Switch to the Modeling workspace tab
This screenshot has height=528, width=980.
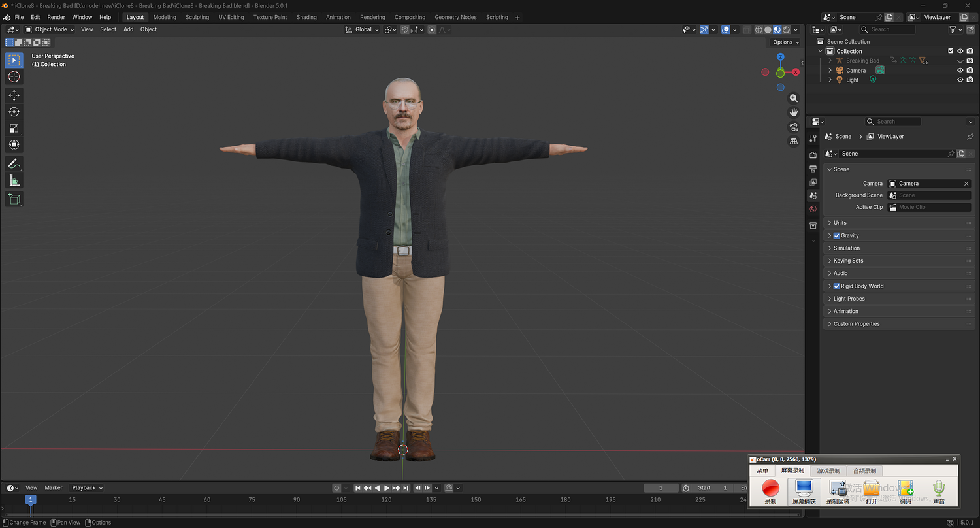coord(165,17)
